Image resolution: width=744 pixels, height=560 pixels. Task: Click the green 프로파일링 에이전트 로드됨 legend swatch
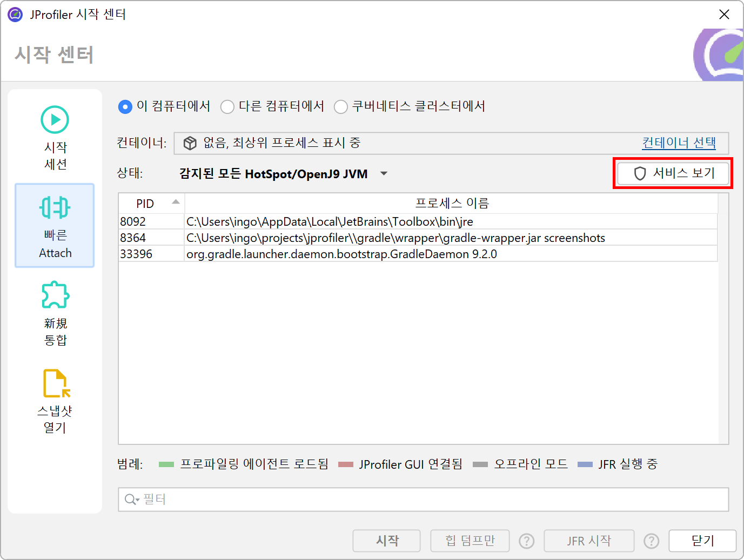166,464
